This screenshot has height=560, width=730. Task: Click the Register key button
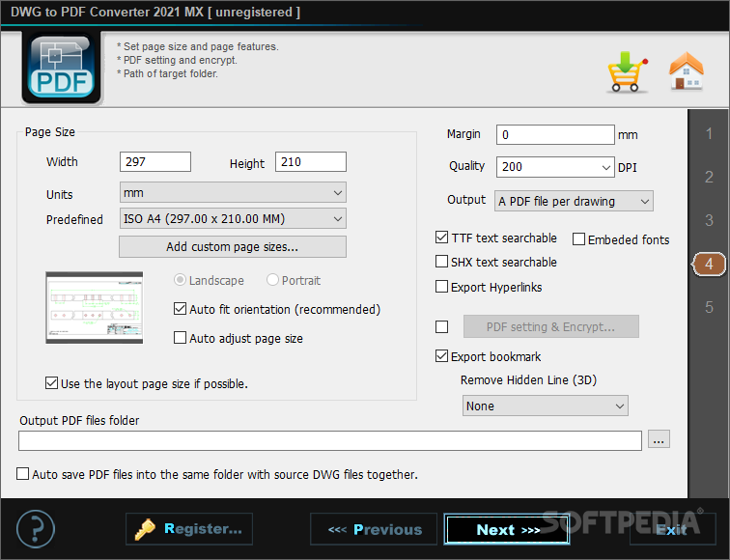click(x=189, y=529)
